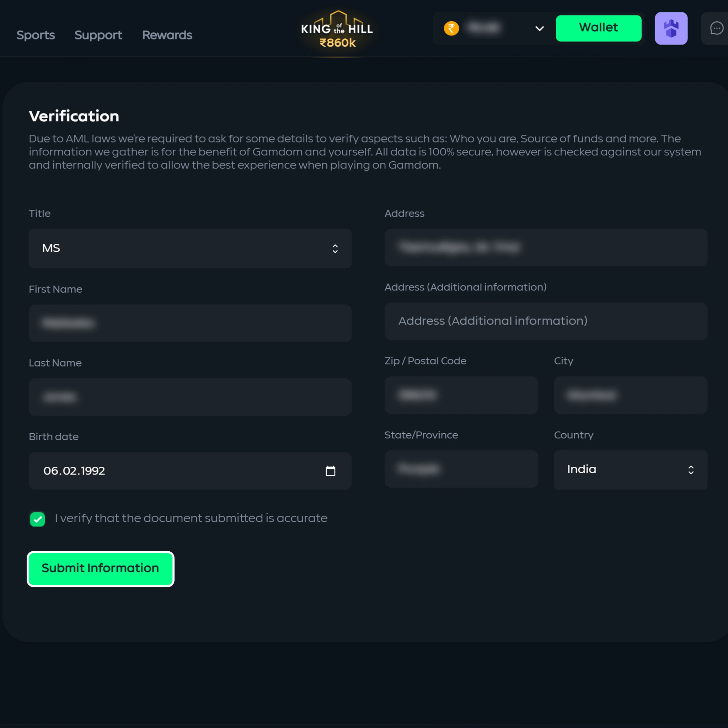The width and height of the screenshot is (728, 728).
Task: Open the Wallet panel
Action: click(x=598, y=28)
